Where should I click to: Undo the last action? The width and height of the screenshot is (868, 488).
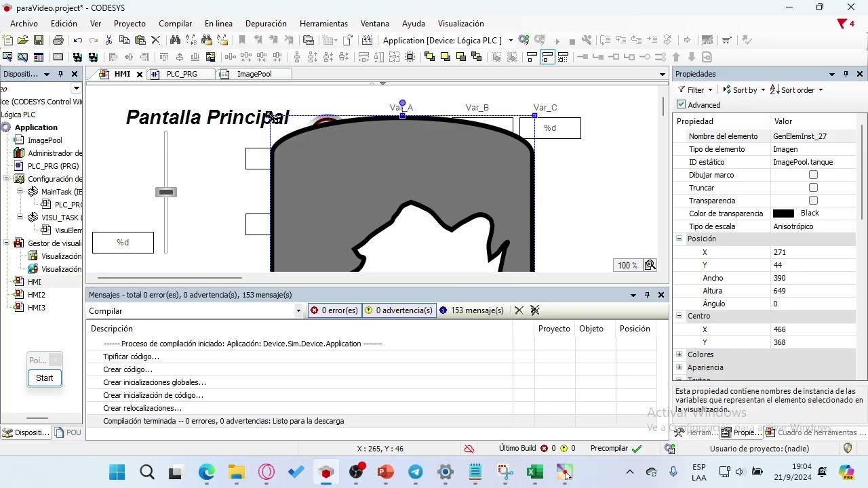point(78,41)
